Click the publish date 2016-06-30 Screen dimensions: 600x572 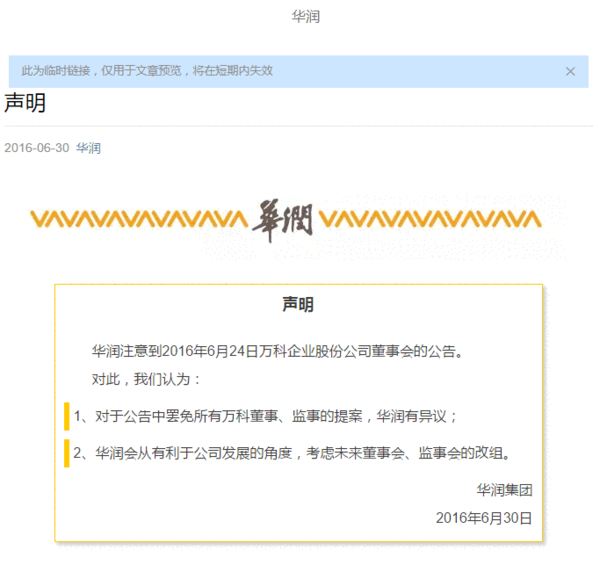tap(37, 148)
